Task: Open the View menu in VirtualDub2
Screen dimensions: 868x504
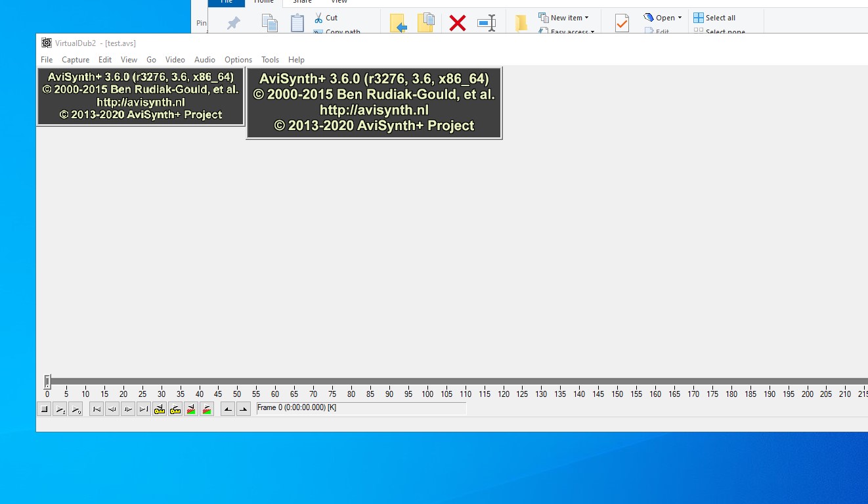Action: 129,60
